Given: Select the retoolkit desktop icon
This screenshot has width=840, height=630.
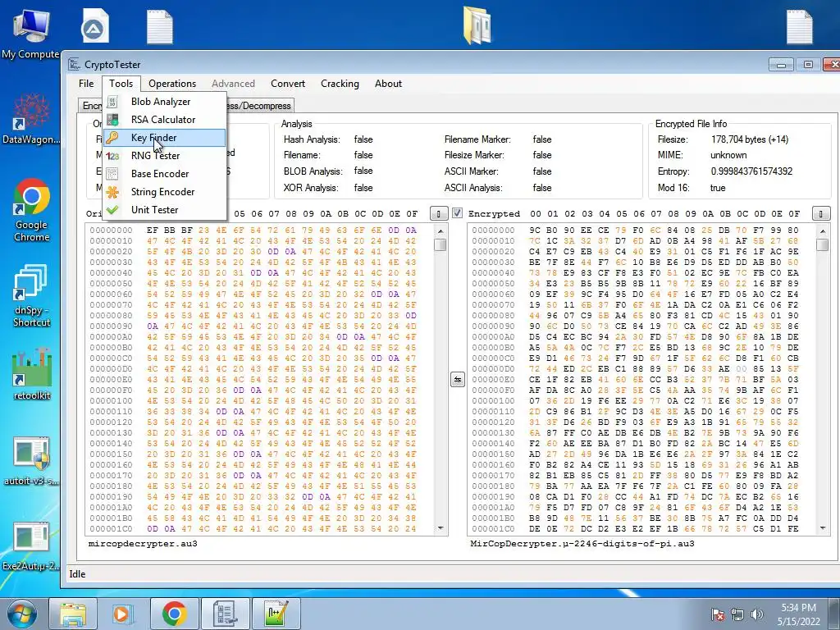Looking at the screenshot, I should (32, 374).
